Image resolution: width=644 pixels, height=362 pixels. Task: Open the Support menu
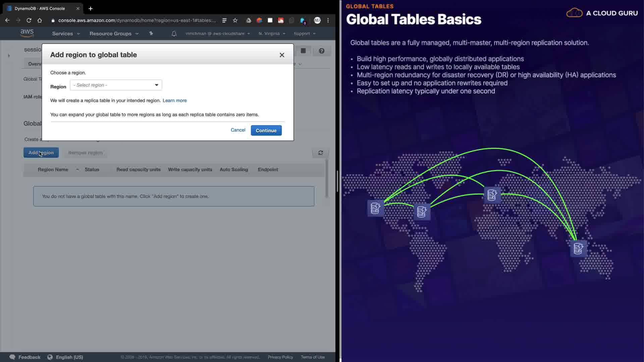point(304,34)
